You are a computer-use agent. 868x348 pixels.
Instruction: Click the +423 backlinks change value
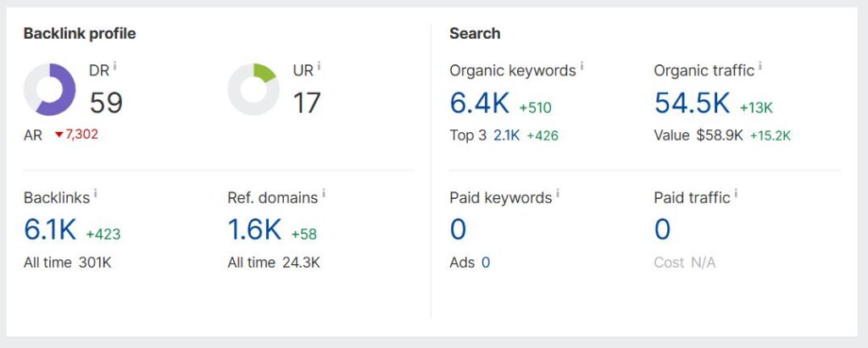pos(103,234)
